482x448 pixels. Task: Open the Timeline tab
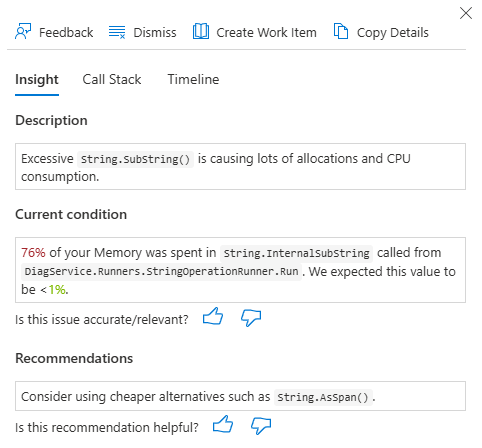pos(193,80)
